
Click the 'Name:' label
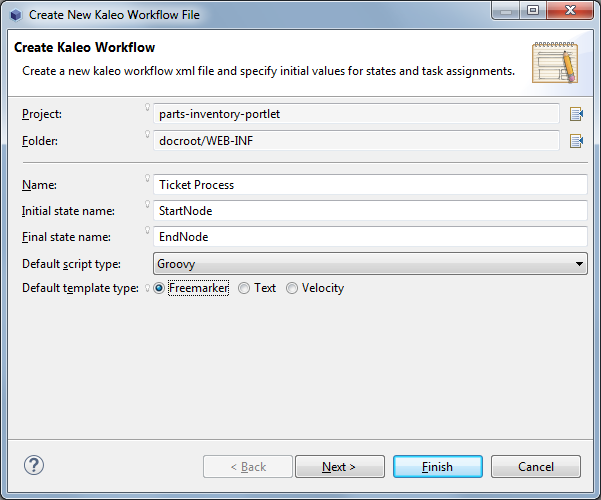click(x=39, y=185)
